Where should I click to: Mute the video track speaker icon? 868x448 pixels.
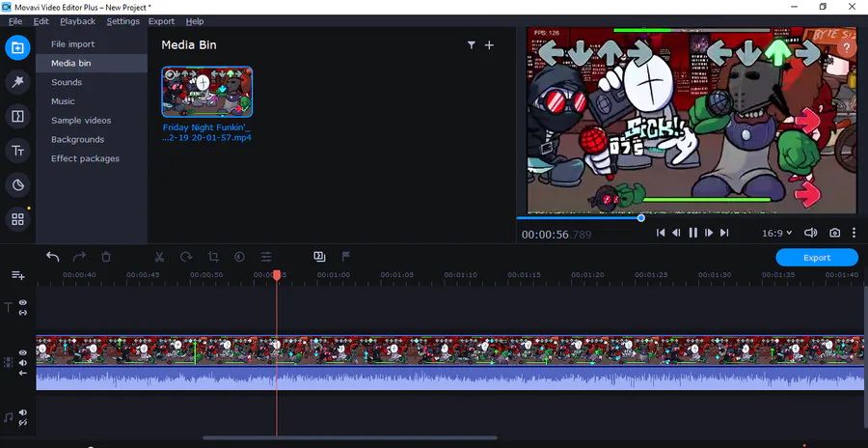pos(23,363)
